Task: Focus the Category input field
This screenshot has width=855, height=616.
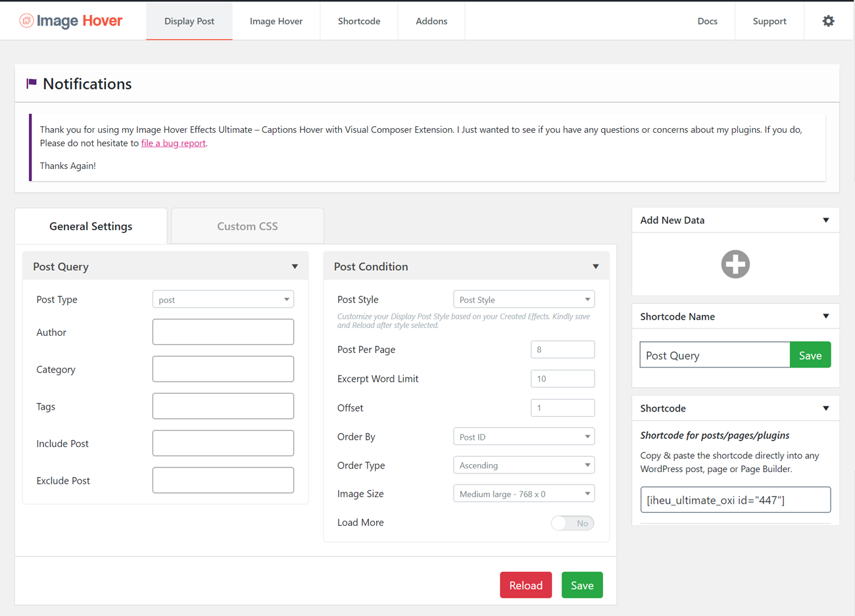Action: pos(223,369)
